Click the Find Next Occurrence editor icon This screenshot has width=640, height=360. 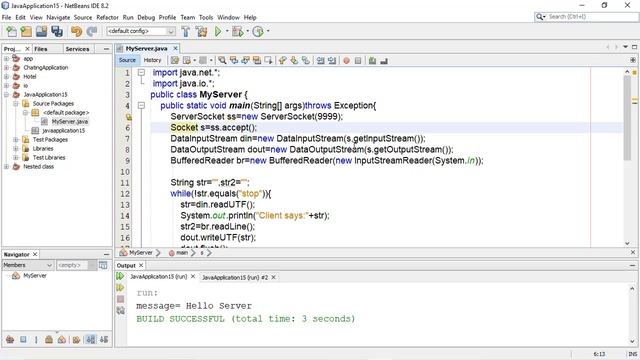[245, 60]
